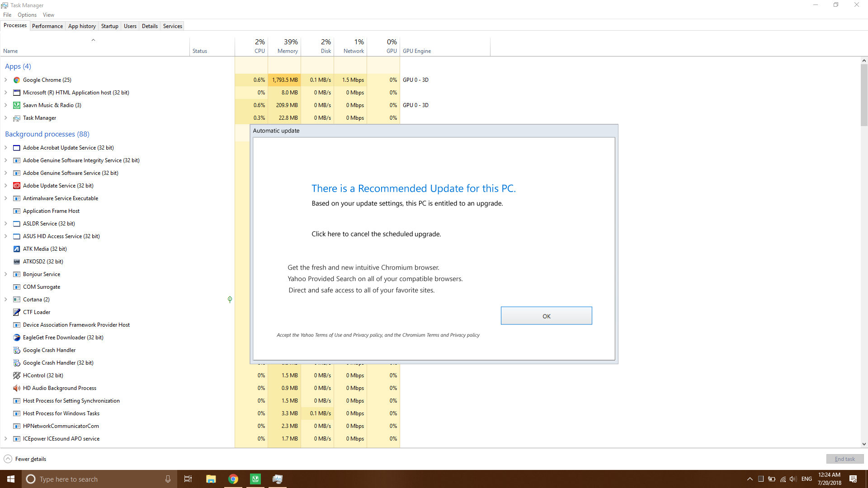Click the Google Chrome process icon

click(x=16, y=80)
